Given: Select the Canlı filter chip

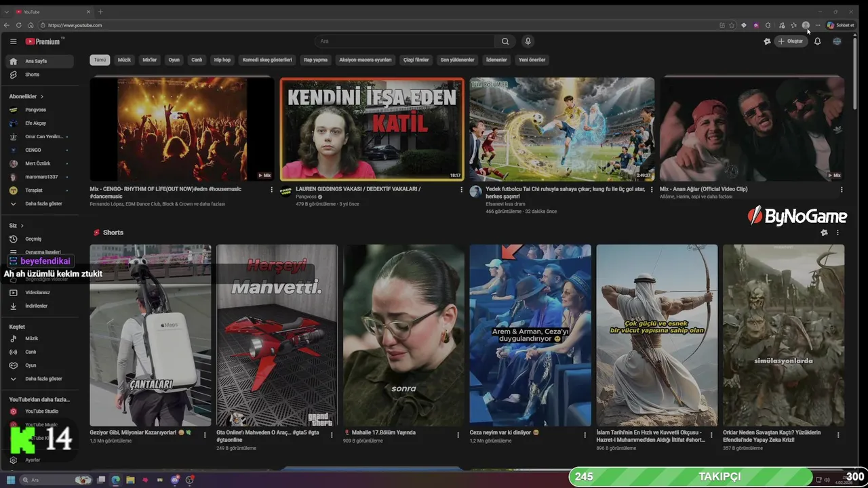Looking at the screenshot, I should click(x=197, y=60).
